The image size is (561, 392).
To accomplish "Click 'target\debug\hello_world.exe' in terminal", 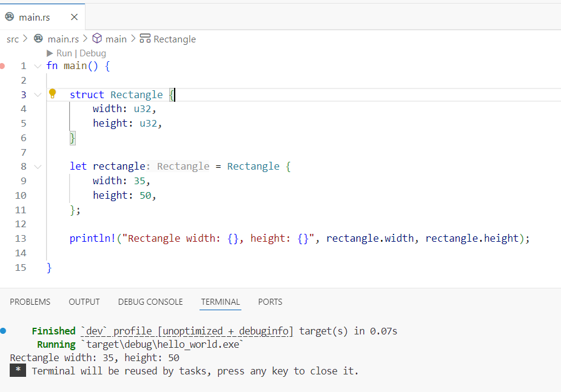I will pyautogui.click(x=163, y=345).
